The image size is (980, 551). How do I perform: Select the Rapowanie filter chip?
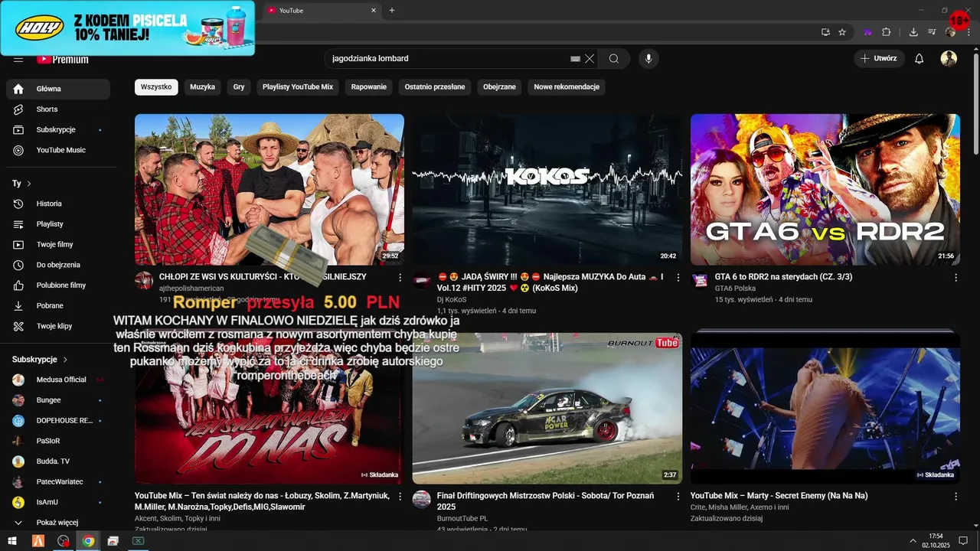369,87
